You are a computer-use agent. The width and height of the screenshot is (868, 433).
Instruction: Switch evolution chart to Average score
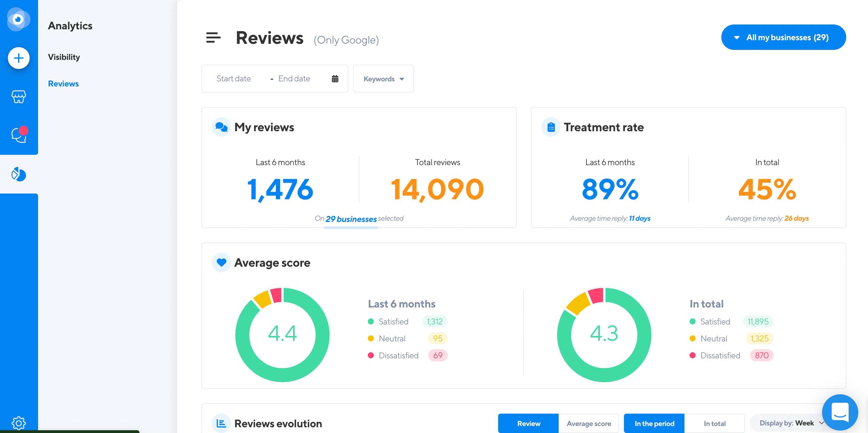[x=588, y=424]
